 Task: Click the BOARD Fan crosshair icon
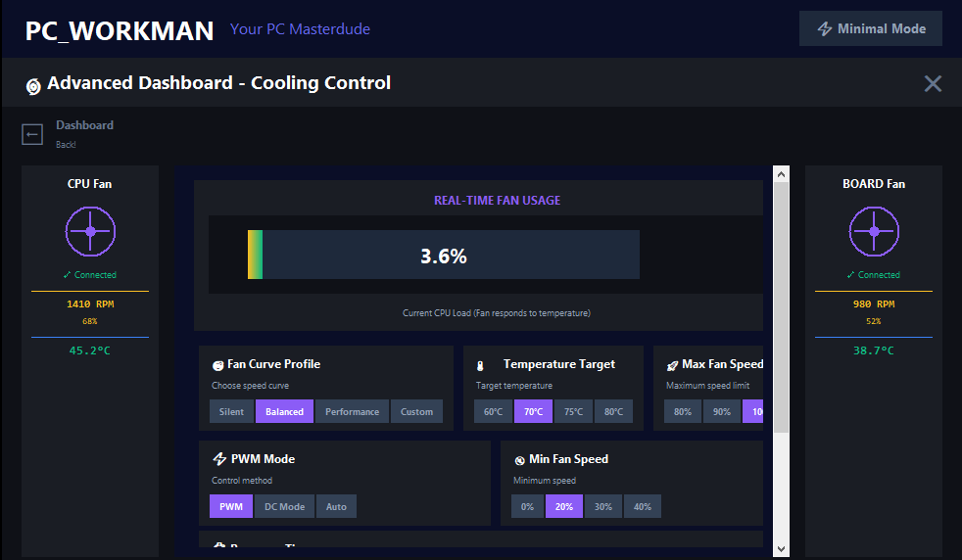pyautogui.click(x=874, y=232)
